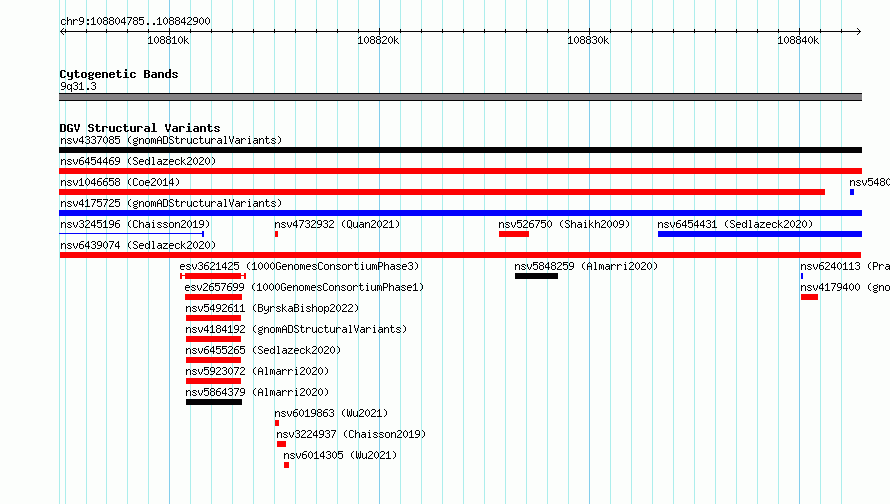Viewport: 890px width, 504px height.
Task: Open the nsv6240113 variant label
Action: [845, 266]
